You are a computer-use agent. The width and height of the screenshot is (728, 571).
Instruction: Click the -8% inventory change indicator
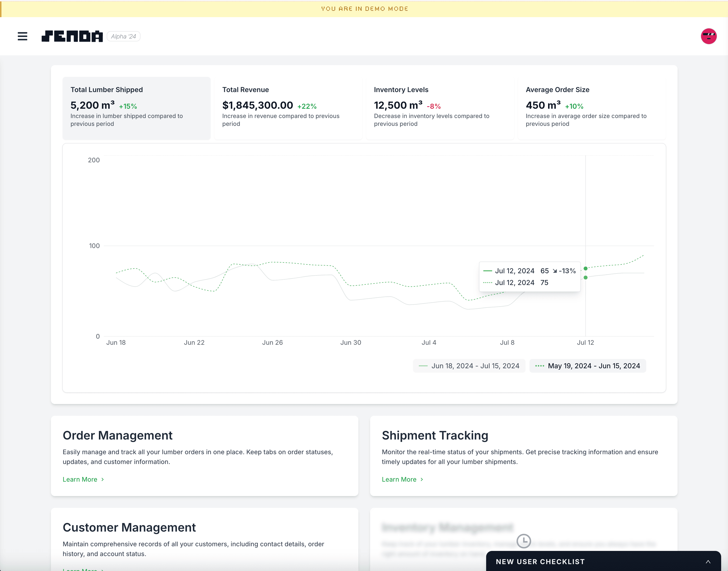434,106
